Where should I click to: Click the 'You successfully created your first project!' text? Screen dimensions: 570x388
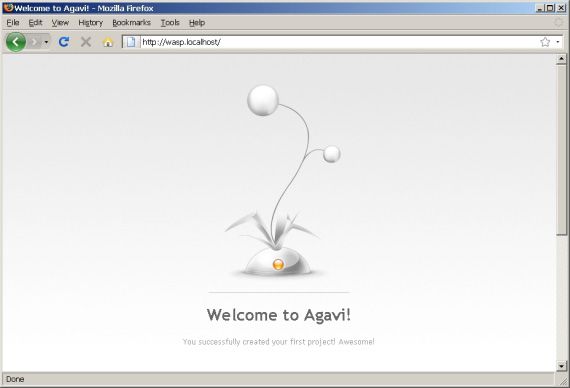pos(259,342)
